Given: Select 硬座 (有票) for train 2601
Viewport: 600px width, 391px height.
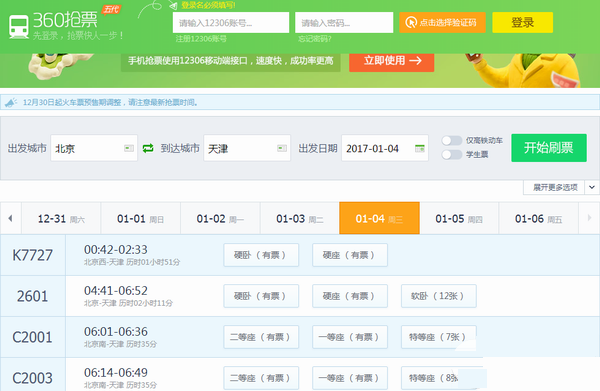Looking at the screenshot, I should click(x=350, y=296).
